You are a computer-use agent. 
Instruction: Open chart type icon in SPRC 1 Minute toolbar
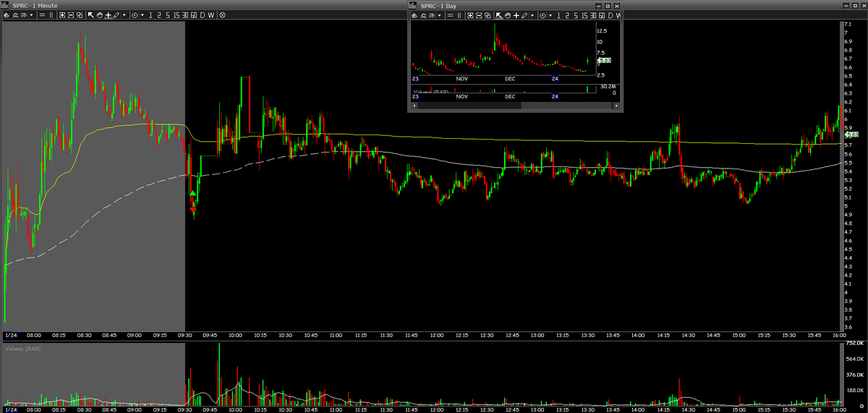(7, 14)
